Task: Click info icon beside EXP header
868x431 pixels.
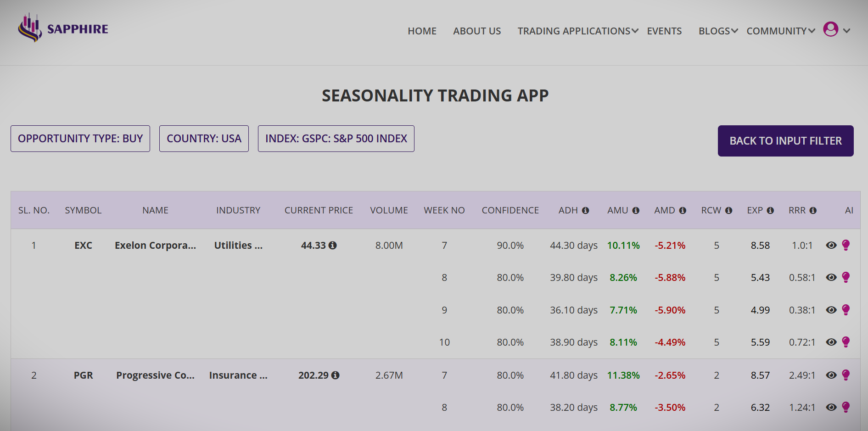Action: 770,210
